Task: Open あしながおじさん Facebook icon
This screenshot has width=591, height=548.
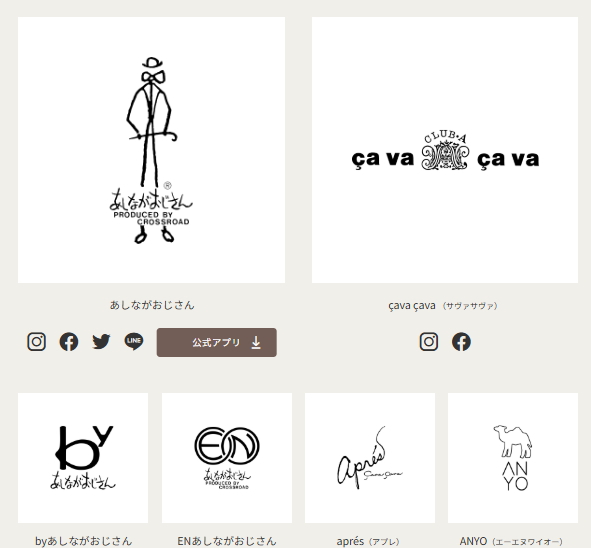Action: click(x=69, y=342)
